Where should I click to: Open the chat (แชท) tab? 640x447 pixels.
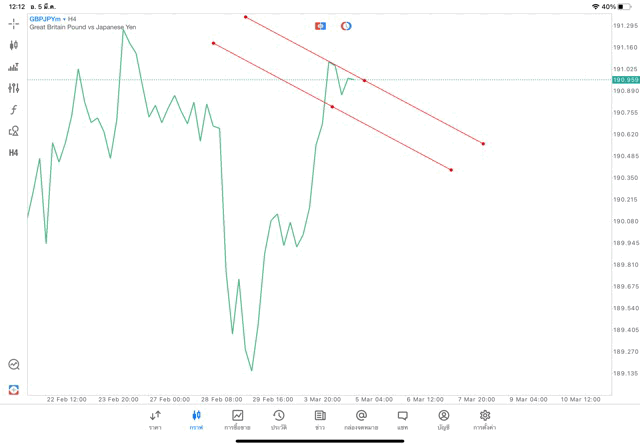point(402,420)
